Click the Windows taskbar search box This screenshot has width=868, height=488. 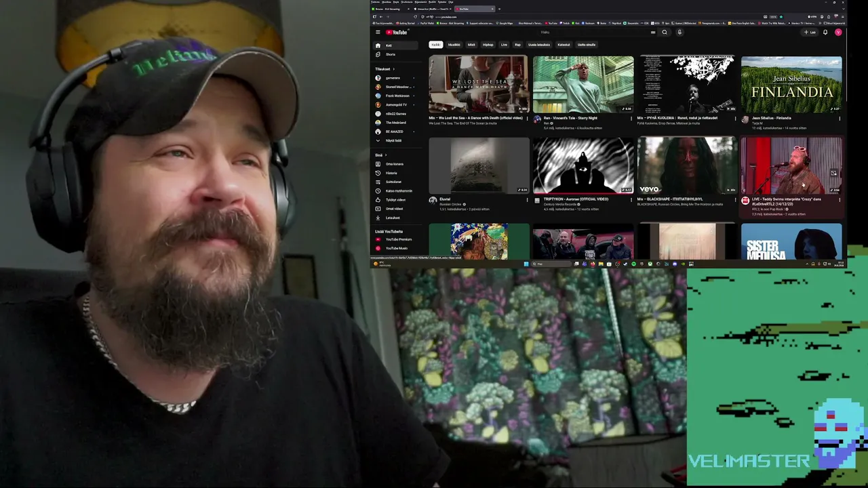click(553, 264)
